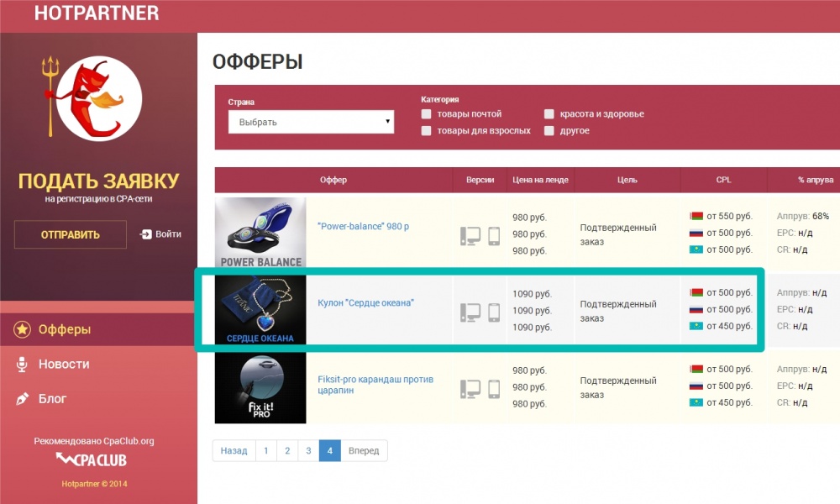Click the Войти login link
The height and width of the screenshot is (504, 840).
point(168,234)
